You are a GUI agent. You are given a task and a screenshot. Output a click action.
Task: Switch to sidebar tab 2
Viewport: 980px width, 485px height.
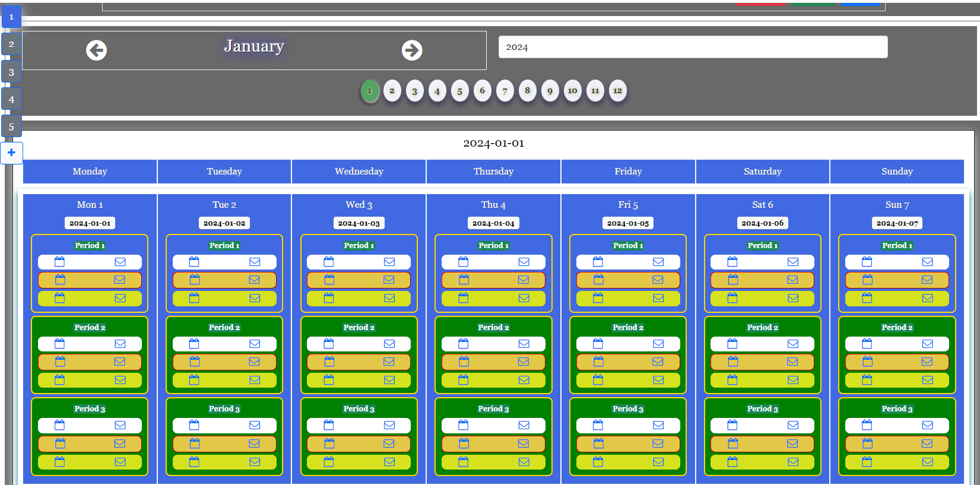[x=11, y=44]
